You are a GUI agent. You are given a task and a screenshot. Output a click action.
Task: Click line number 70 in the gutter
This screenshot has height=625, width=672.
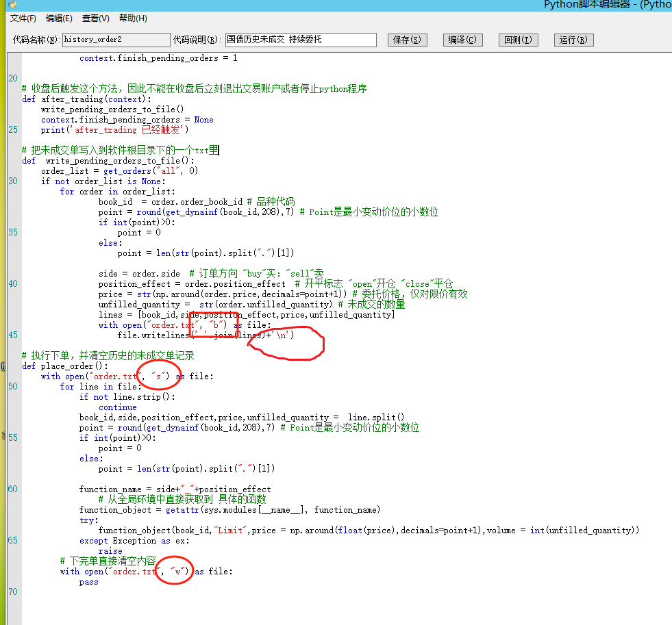pos(13,591)
